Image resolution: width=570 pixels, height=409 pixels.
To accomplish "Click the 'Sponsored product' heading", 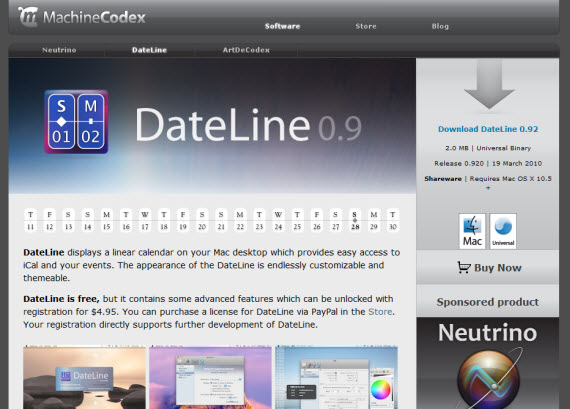I will click(x=487, y=302).
